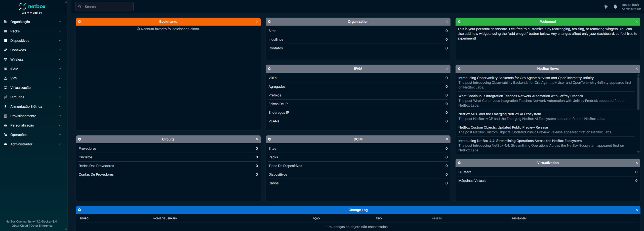The width and height of the screenshot is (644, 231).
Task: Open the Prefixos link in IPAM widget
Action: click(275, 95)
